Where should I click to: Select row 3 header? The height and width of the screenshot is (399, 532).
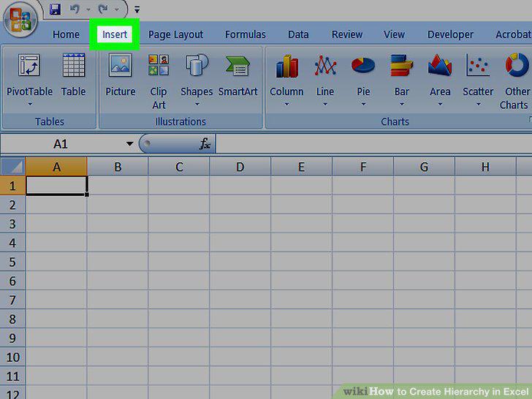tap(12, 224)
